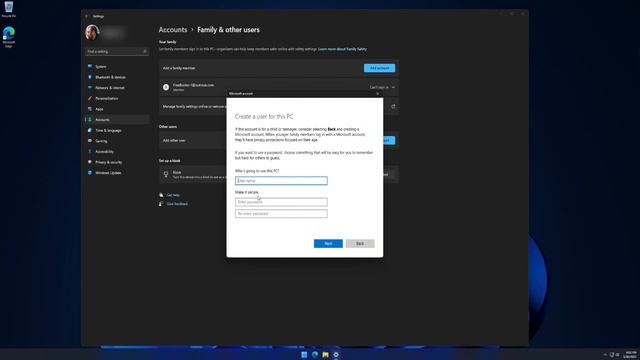Click the user profile avatar picture
Image resolution: width=640 pixels, height=360 pixels.
92,33
